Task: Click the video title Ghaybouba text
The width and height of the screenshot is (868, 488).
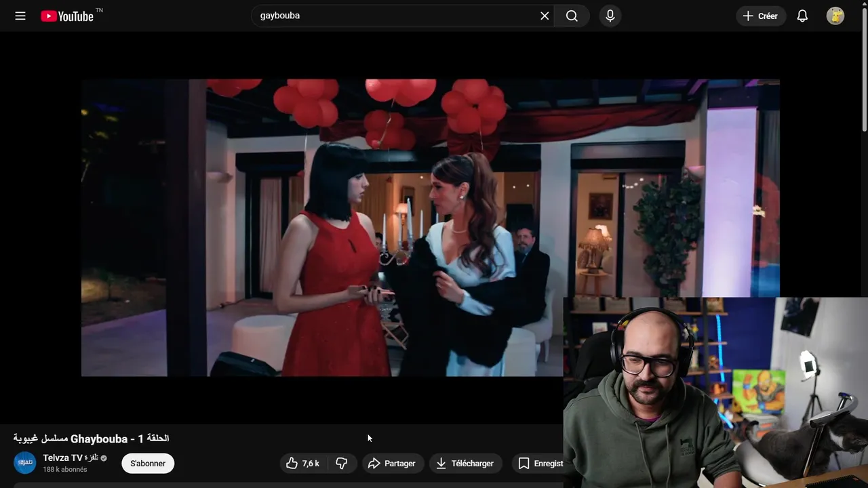Action: (x=91, y=439)
